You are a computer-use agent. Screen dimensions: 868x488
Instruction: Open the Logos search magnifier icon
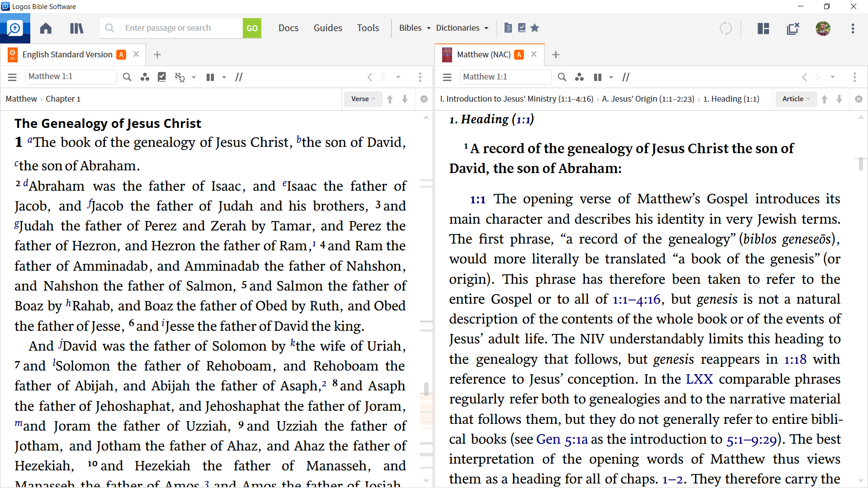pos(15,28)
